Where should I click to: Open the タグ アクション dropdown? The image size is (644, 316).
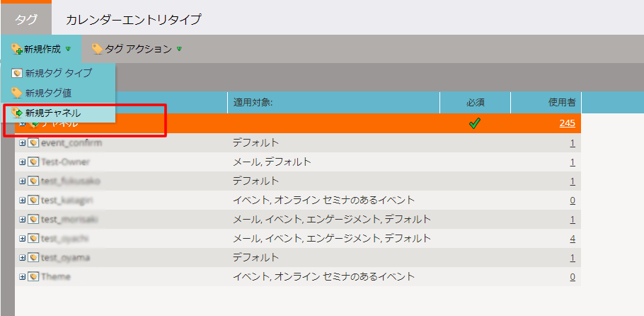click(138, 49)
